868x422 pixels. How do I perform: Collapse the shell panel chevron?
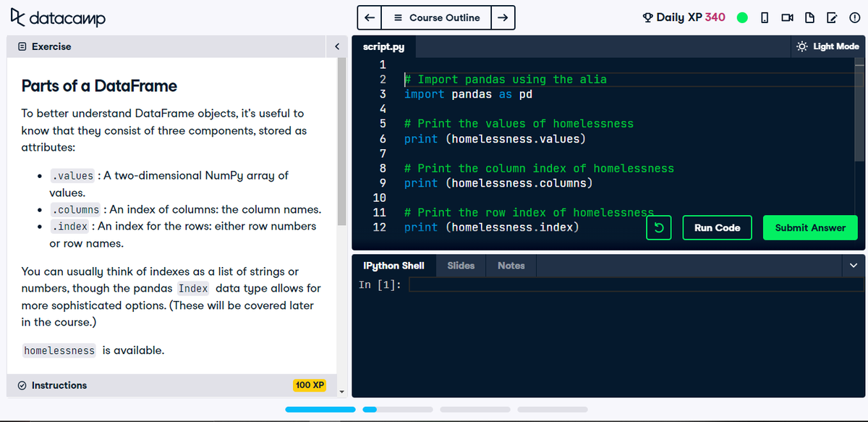tap(853, 266)
